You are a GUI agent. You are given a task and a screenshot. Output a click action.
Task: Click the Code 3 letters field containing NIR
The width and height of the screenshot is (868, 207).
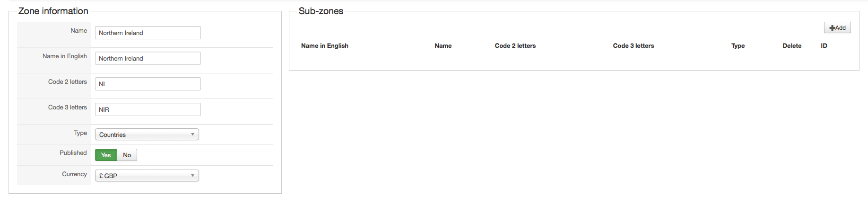pos(148,109)
